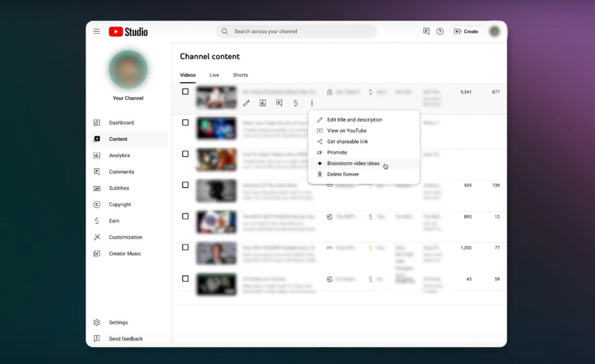The height and width of the screenshot is (364, 595).
Task: Click the monetization dollar icon in row
Action: point(295,103)
